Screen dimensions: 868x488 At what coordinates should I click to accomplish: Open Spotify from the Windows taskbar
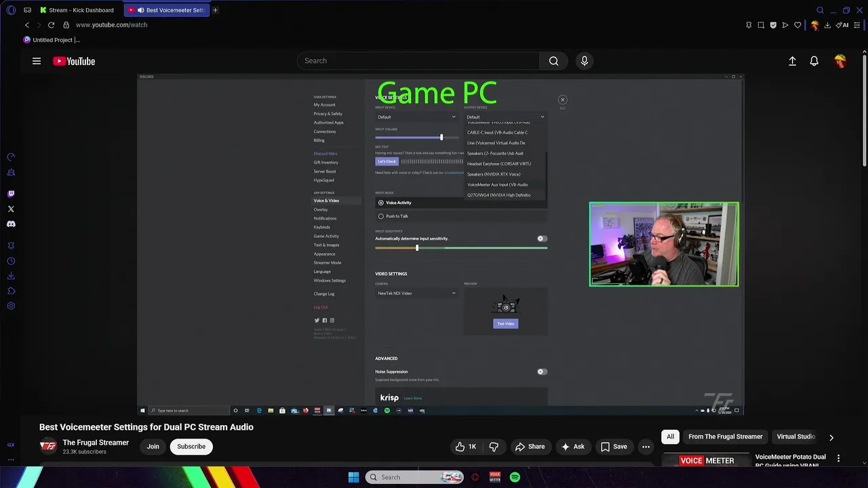click(515, 477)
